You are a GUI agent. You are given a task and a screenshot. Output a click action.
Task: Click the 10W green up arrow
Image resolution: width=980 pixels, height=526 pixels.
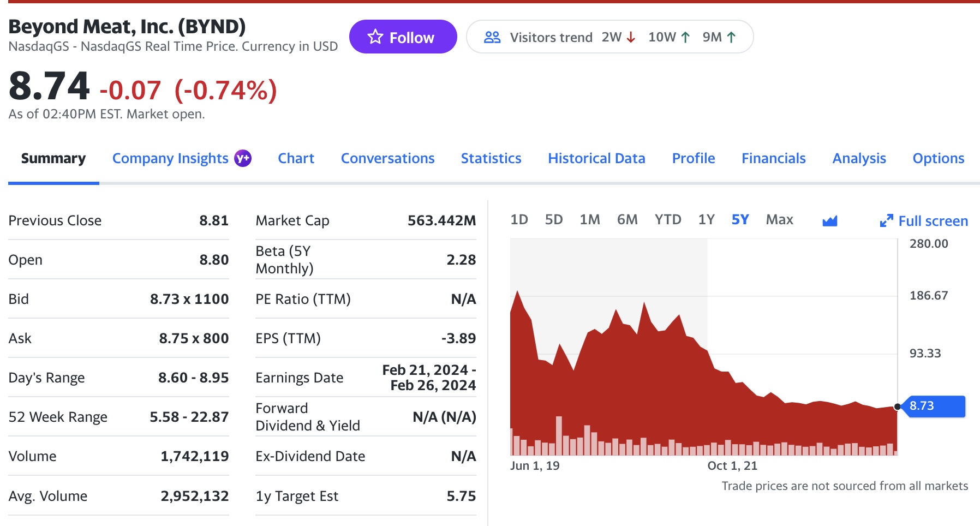pyautogui.click(x=686, y=37)
